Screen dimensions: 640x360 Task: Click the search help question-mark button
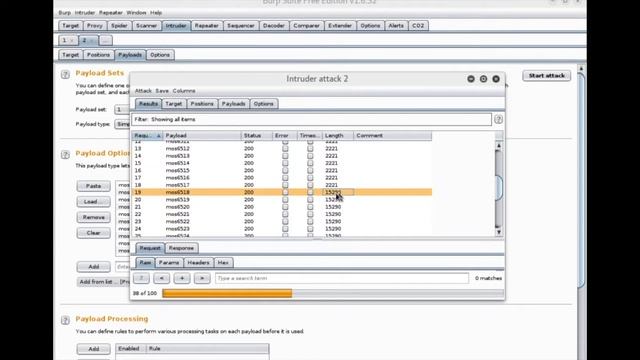click(141, 278)
